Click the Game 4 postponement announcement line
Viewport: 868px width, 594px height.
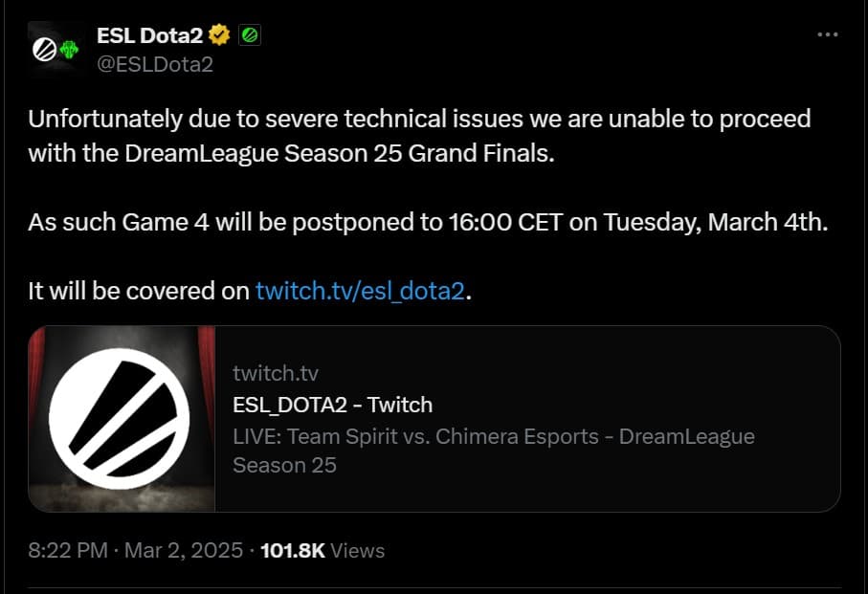pyautogui.click(x=431, y=221)
